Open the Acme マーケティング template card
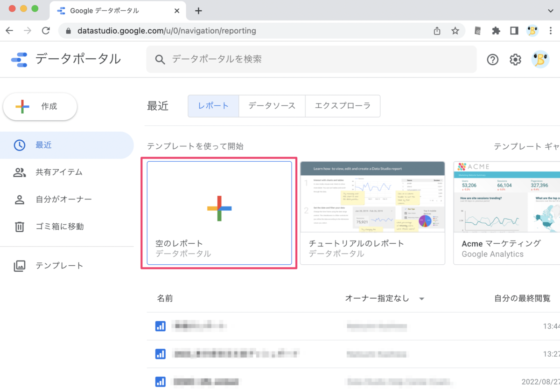 point(507,213)
